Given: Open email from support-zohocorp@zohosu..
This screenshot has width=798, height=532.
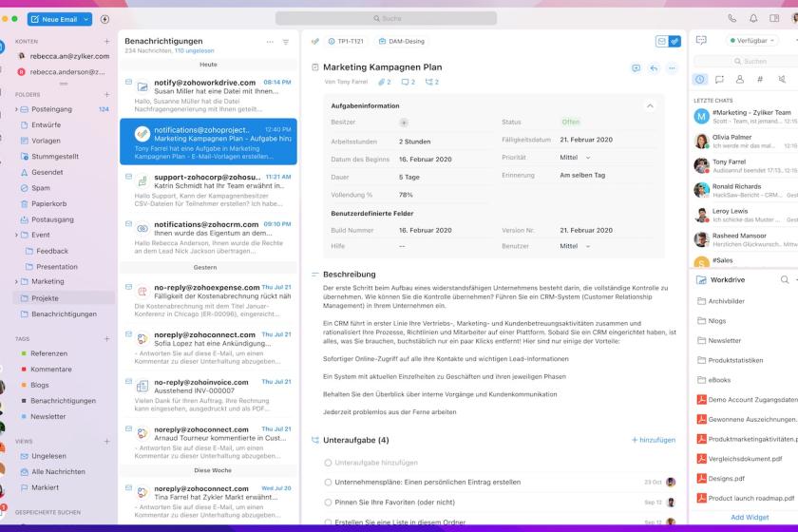Looking at the screenshot, I should click(x=209, y=190).
